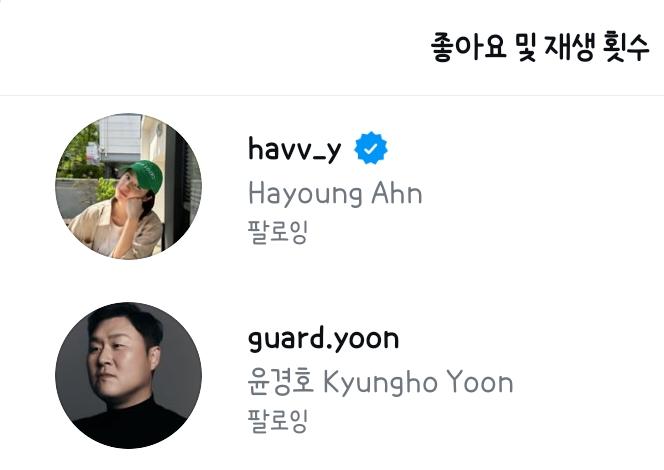Click the white checkmark inside the verified badge
Screen dimensions: 664x470
click(371, 149)
